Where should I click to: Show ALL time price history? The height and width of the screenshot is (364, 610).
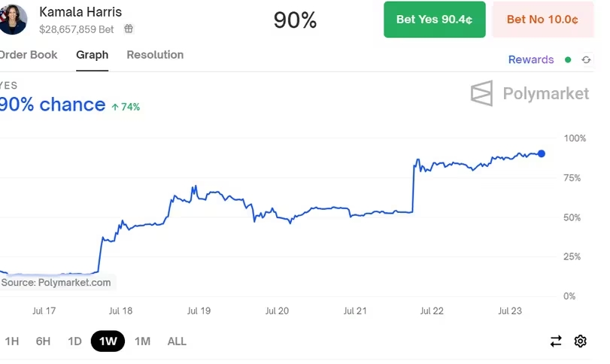coord(177,341)
